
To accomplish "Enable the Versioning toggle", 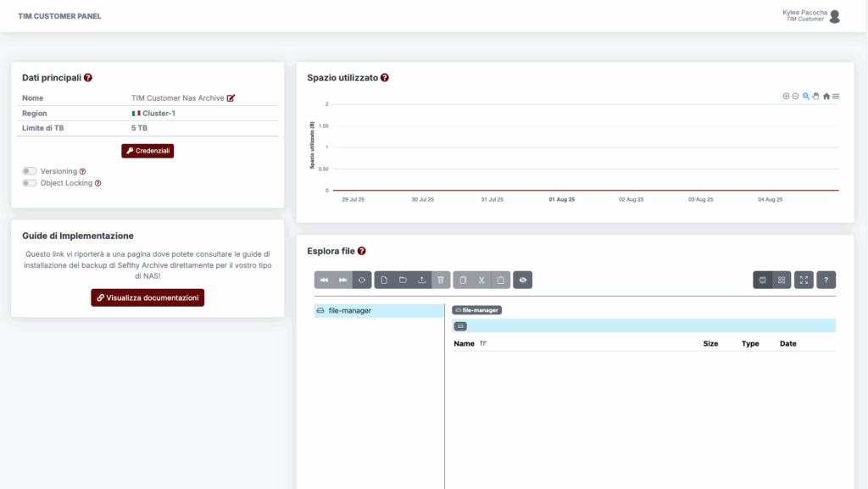I will [x=30, y=171].
